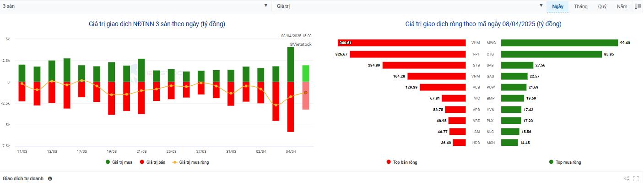Click the fullscreen expand icon
Image resolution: width=644 pixels, height=183 pixels.
click(636, 178)
